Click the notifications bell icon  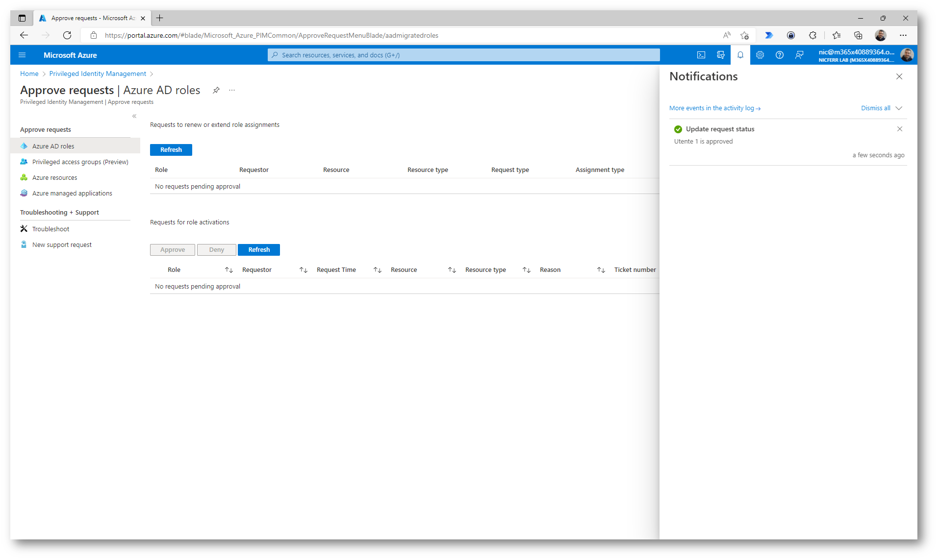pos(740,55)
